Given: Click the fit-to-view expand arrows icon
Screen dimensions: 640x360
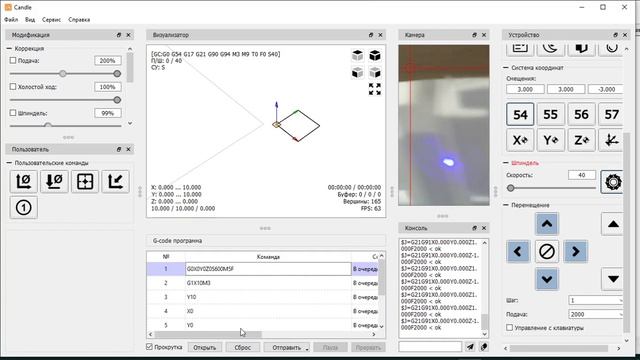Looking at the screenshot, I should click(375, 89).
